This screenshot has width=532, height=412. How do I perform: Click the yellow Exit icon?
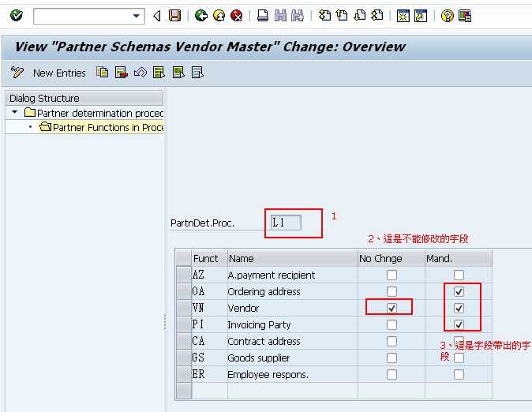219,16
